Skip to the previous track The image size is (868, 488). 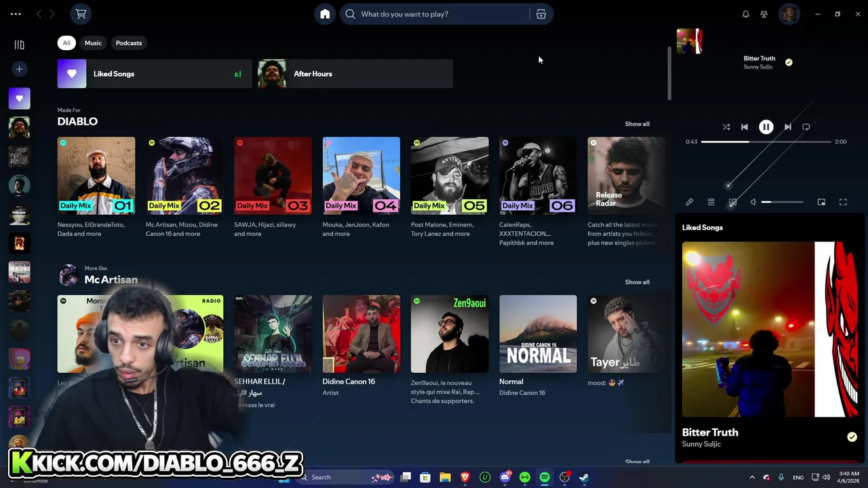pyautogui.click(x=745, y=127)
